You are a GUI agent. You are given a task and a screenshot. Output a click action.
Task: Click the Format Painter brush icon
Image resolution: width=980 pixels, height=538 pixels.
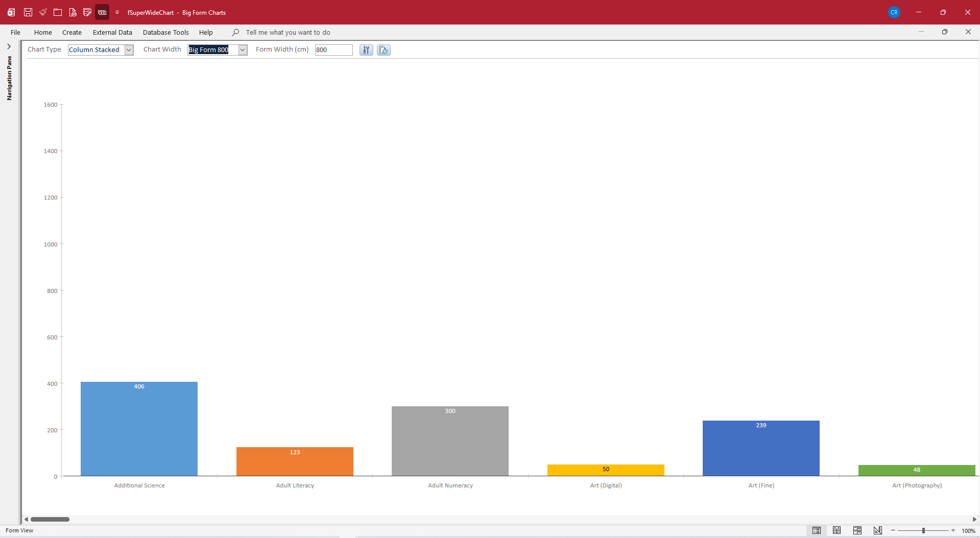click(x=43, y=12)
